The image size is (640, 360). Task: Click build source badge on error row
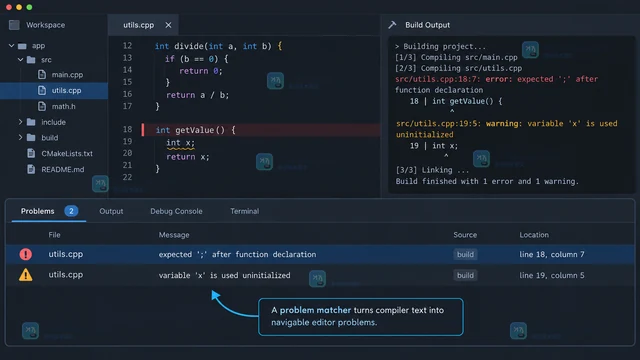click(x=465, y=254)
